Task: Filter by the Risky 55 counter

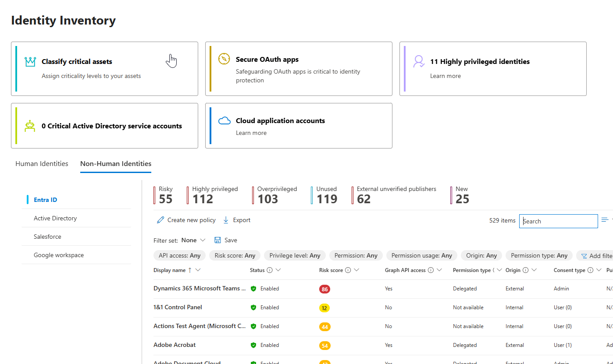Action: [x=164, y=195]
